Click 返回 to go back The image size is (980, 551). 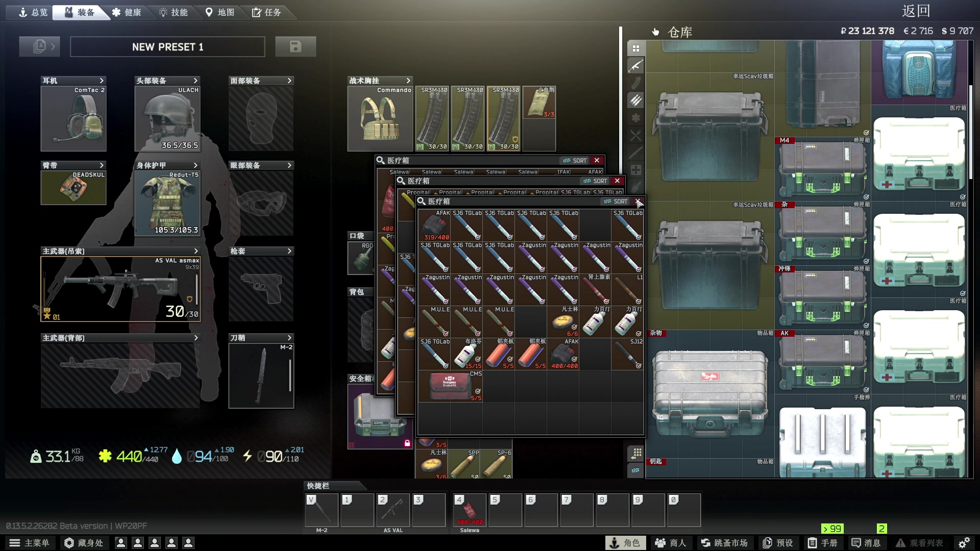tap(916, 11)
